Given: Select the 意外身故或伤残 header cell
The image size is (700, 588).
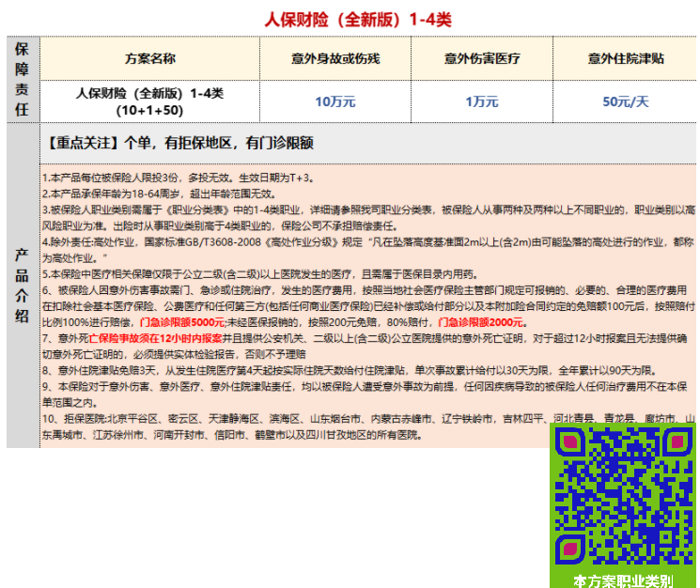Looking at the screenshot, I should point(335,58).
